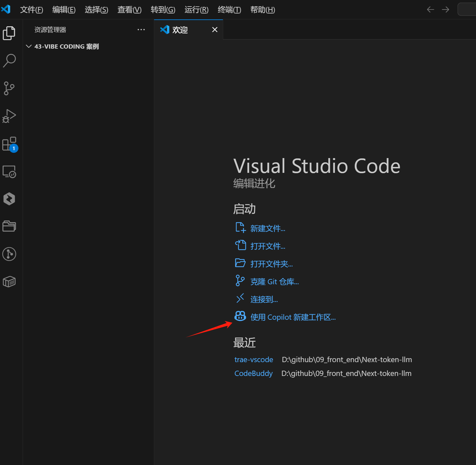Screen dimensions: 476x465
Task: Click the Copilot icon in start list
Action: click(x=240, y=316)
